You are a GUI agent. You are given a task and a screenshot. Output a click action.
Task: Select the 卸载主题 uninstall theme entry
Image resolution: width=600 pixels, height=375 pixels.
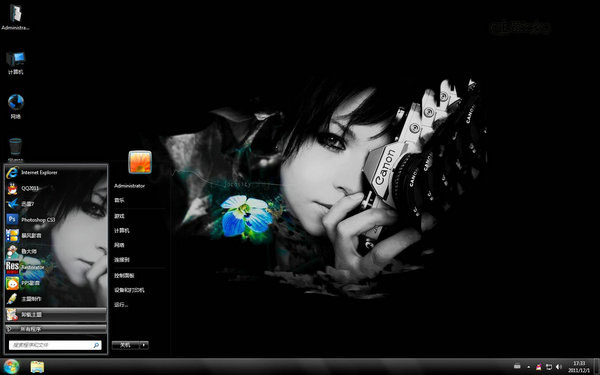pyautogui.click(x=56, y=315)
